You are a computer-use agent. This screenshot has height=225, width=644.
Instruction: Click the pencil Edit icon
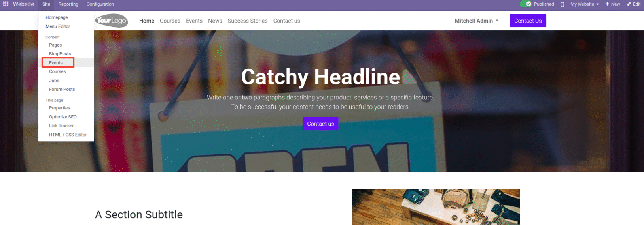pyautogui.click(x=629, y=4)
